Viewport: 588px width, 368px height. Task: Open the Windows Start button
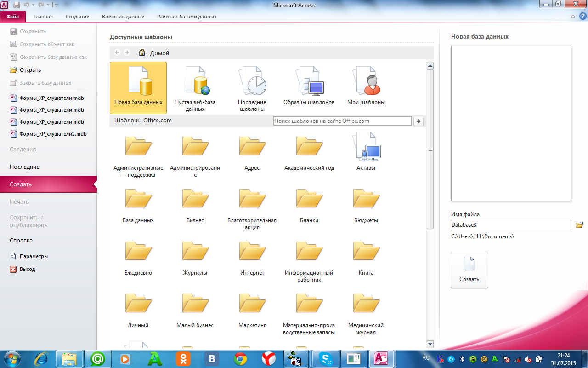coord(12,358)
